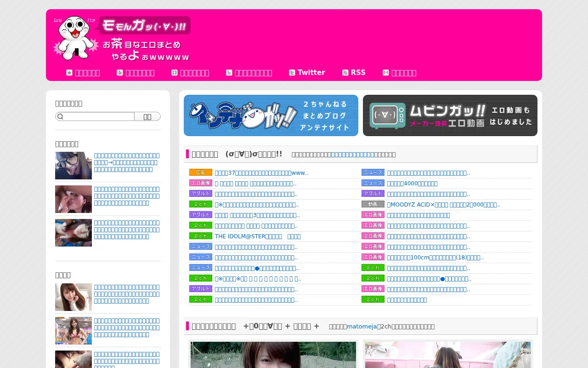Click the flower-shaped icon in the navigation bar

[x=120, y=73]
